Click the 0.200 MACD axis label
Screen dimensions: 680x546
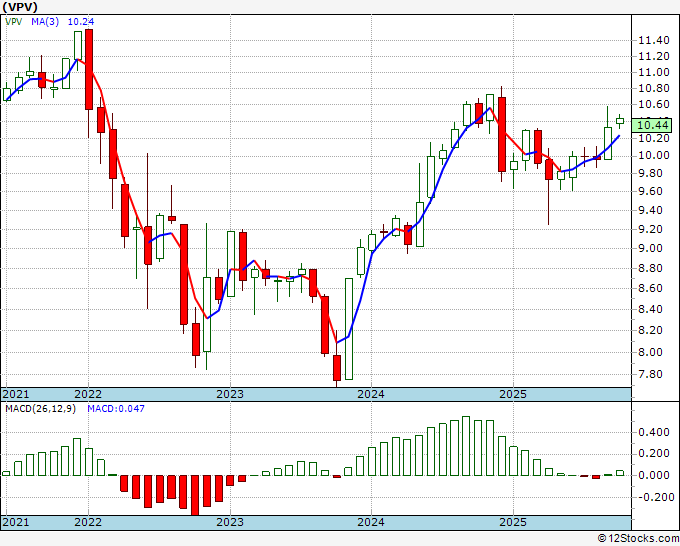coord(654,454)
